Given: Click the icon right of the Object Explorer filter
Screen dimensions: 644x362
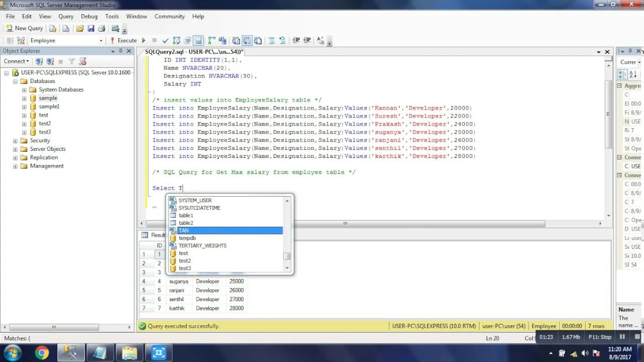Looking at the screenshot, I should coord(83,61).
